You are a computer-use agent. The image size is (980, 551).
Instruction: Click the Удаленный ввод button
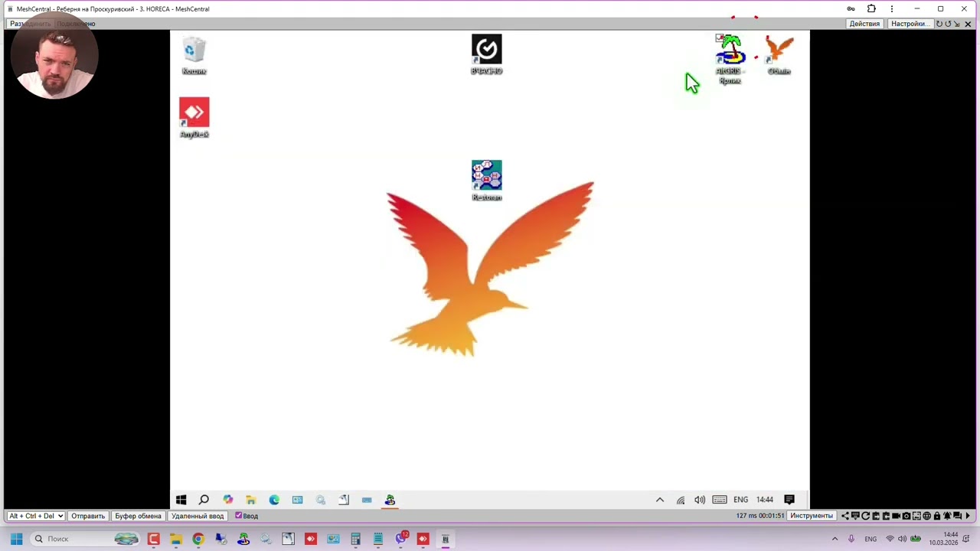pyautogui.click(x=198, y=516)
